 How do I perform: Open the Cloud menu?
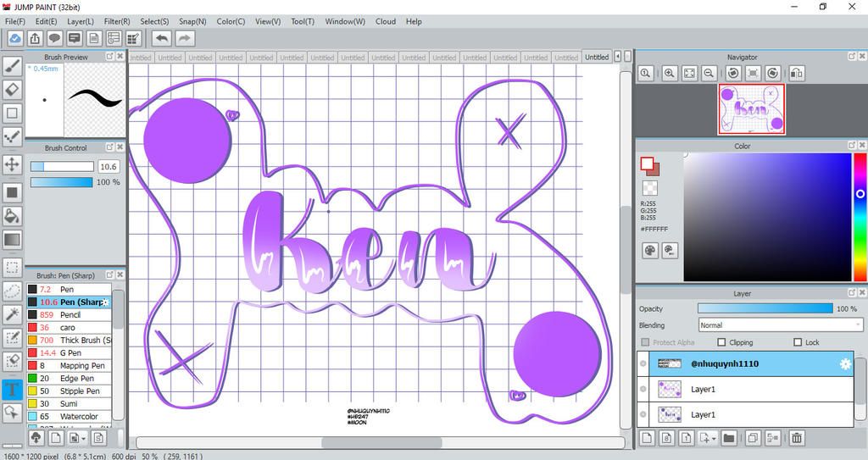click(x=386, y=21)
